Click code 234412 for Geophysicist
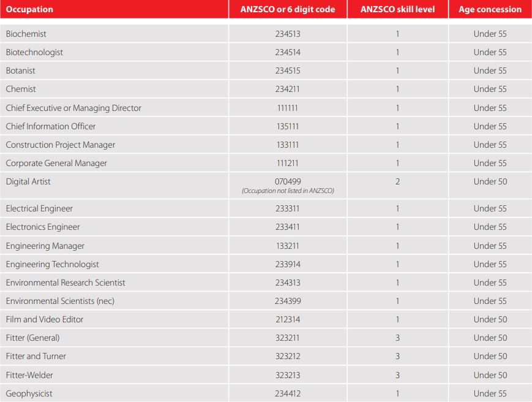Viewport: 532px width, 402px height. (288, 393)
